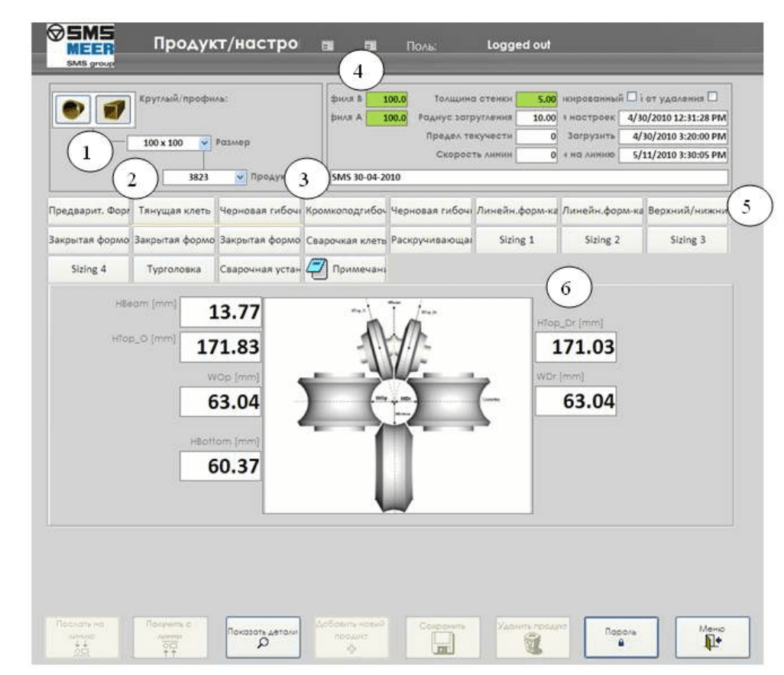Focus the Предел текучести value field
Screen dimensions: 784x675
[x=536, y=137]
